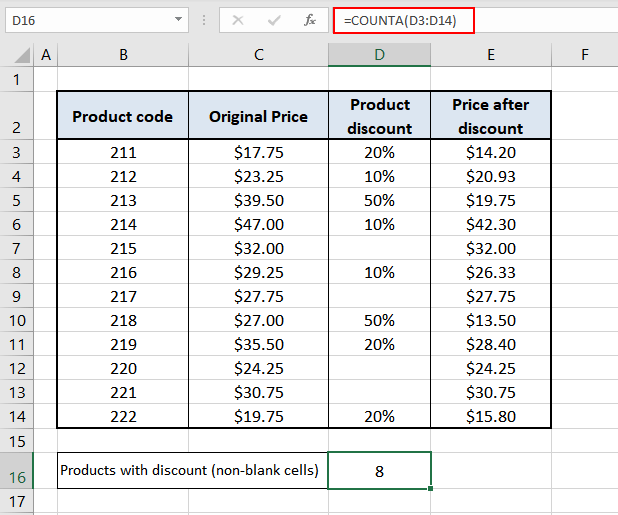Select row 2 header
Image resolution: width=618 pixels, height=515 pixels.
point(17,115)
